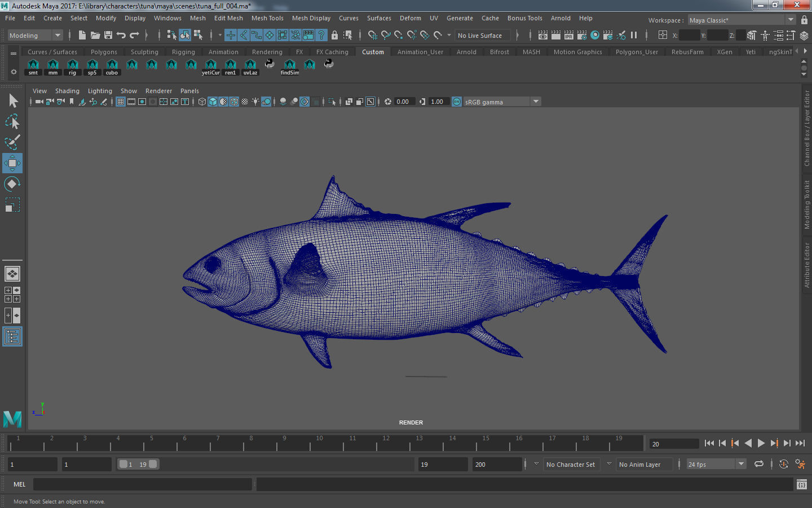Open the Workspace Maya Classic dropdown
Image resolution: width=812 pixels, height=508 pixels.
point(742,20)
